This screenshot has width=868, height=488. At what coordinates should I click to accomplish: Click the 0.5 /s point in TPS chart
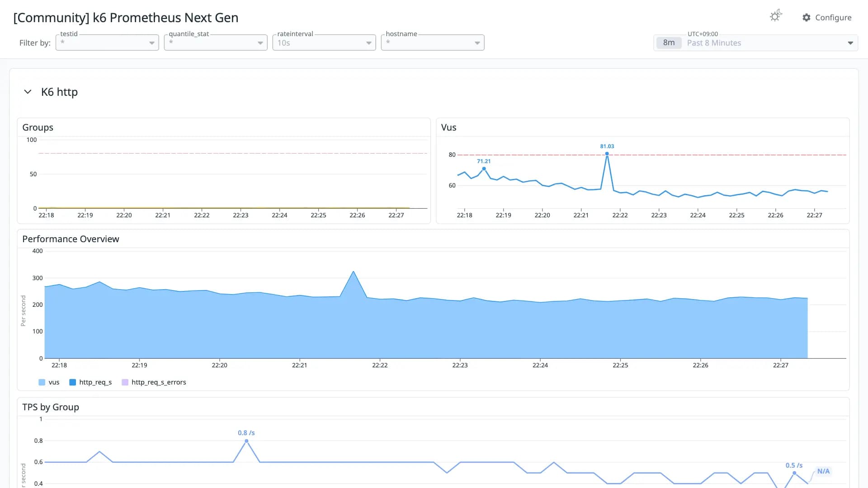coord(794,473)
